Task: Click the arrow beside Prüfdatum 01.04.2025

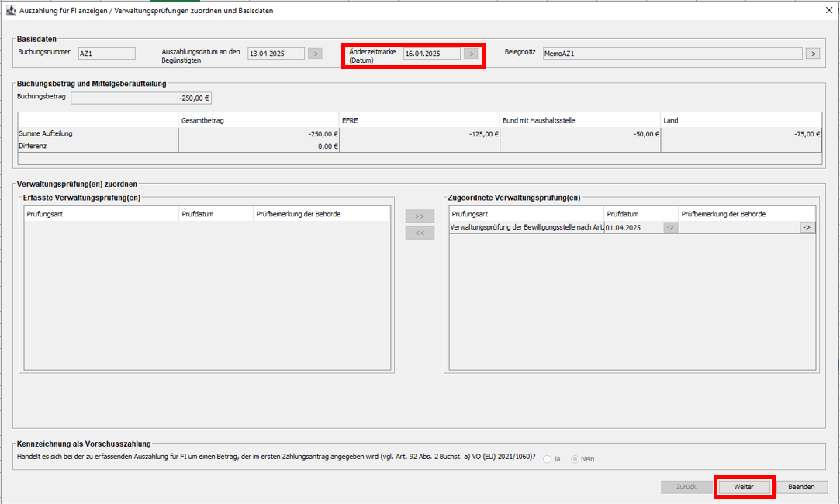Action: point(670,227)
